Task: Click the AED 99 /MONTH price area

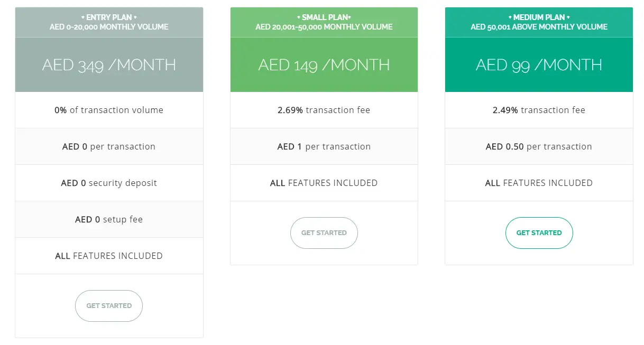Action: click(539, 64)
